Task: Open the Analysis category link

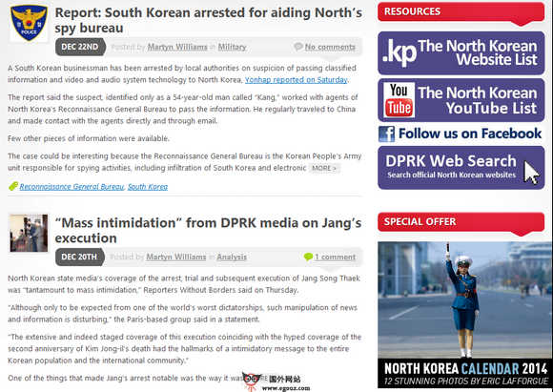Action: click(232, 257)
